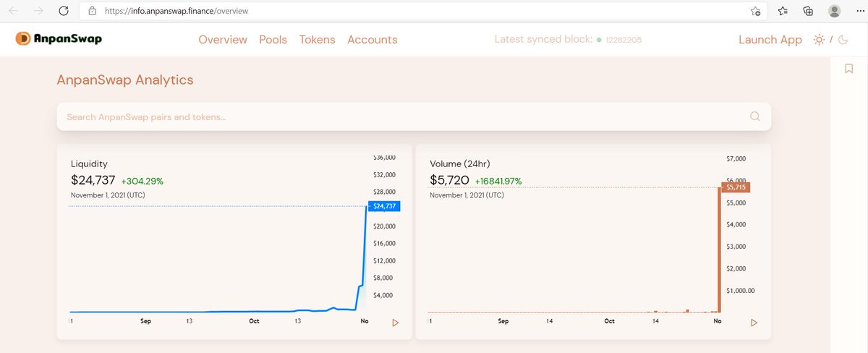
Task: Add page to favorites with star-plus icon
Action: (755, 12)
